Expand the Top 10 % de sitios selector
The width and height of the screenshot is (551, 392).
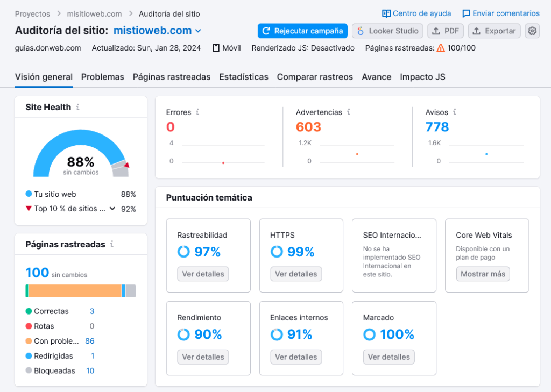tap(111, 209)
